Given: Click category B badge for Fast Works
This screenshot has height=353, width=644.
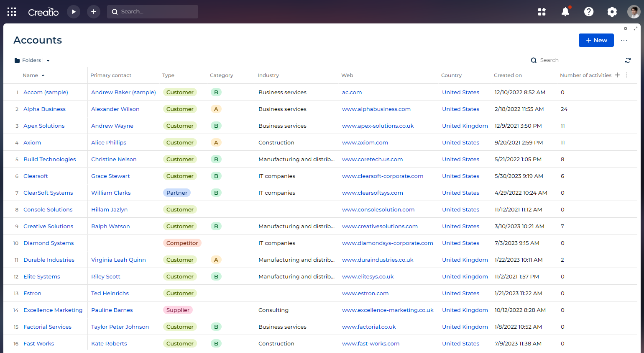Looking at the screenshot, I should [216, 343].
